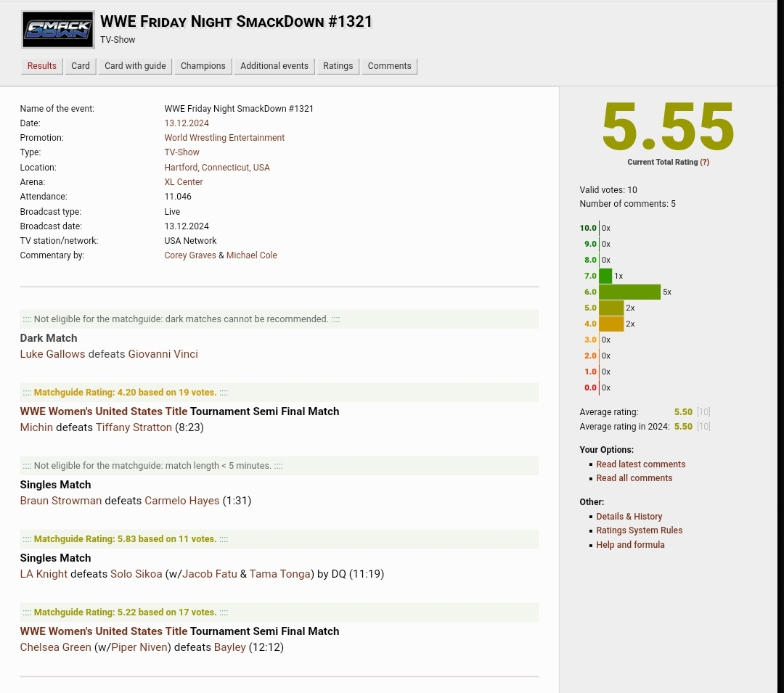Open Jacob Fatu wrestler profile

point(210,573)
